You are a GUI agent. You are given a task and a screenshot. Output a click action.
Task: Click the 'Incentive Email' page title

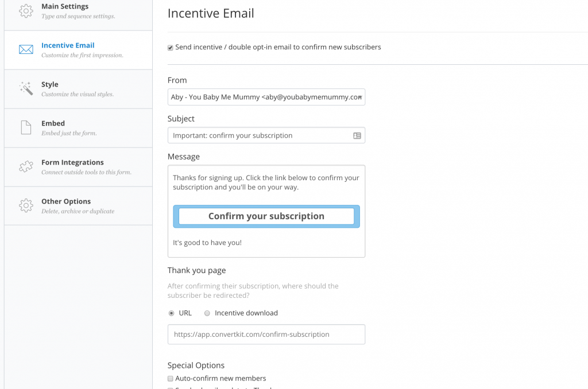tap(211, 13)
